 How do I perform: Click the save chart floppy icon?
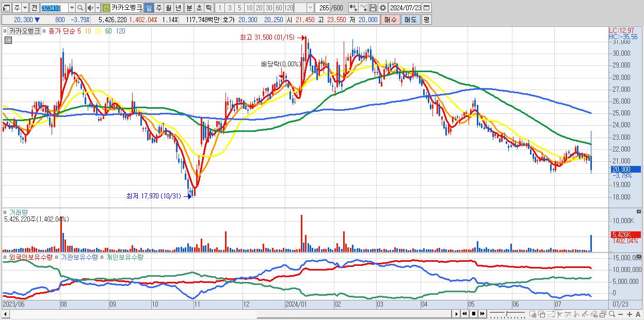click(373, 8)
